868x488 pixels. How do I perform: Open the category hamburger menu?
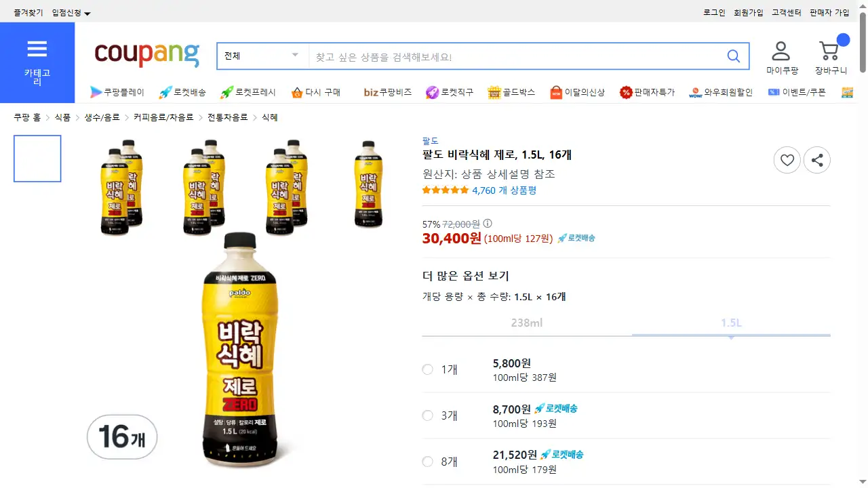pos(37,62)
